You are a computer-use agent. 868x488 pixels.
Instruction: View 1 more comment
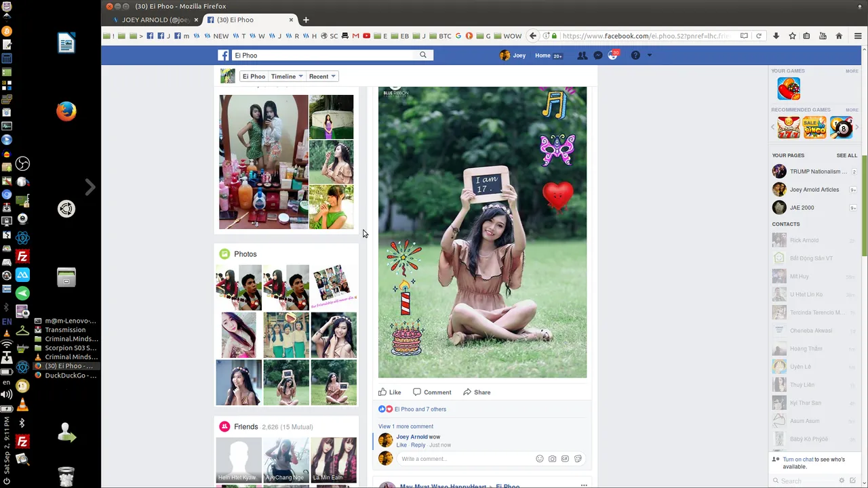click(x=406, y=426)
